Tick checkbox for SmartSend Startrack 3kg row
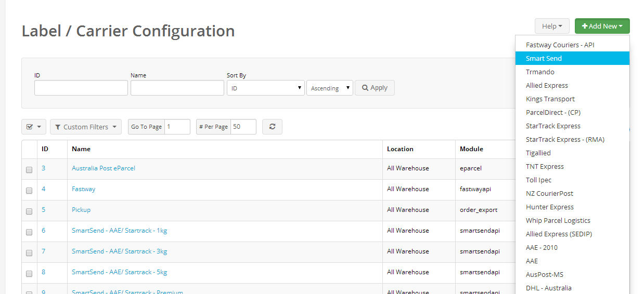Viewport: 644px width, 294px height. click(x=29, y=253)
